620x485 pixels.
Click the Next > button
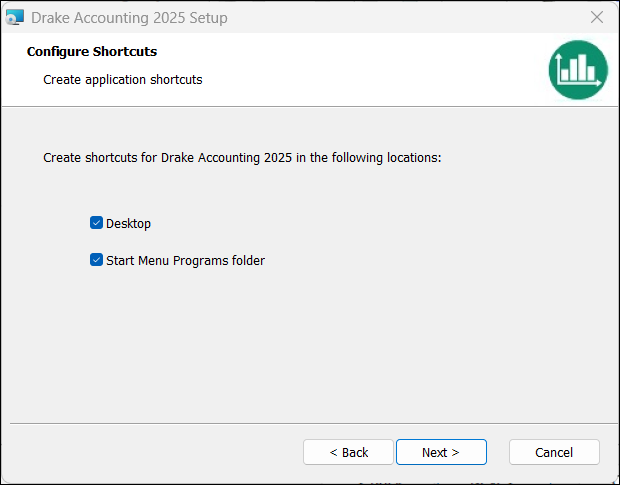click(x=441, y=452)
